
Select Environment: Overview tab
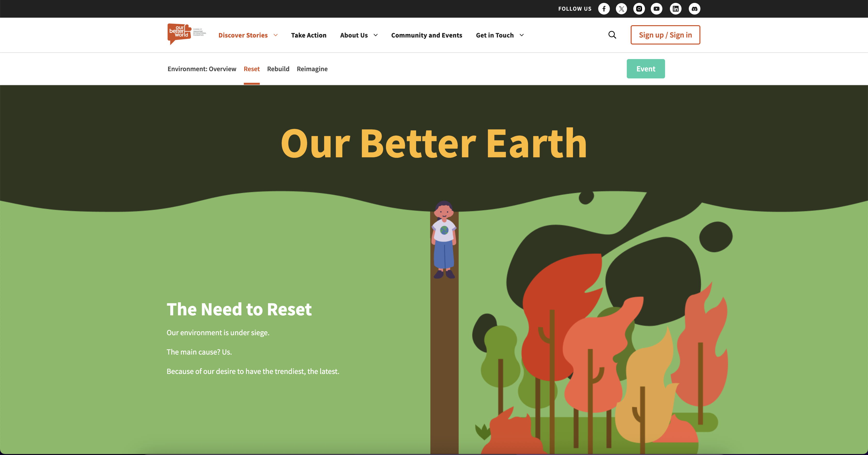click(202, 69)
